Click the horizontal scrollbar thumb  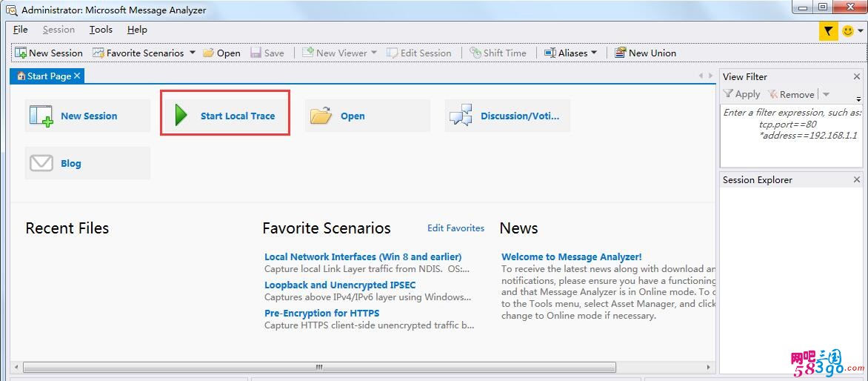coord(319,367)
